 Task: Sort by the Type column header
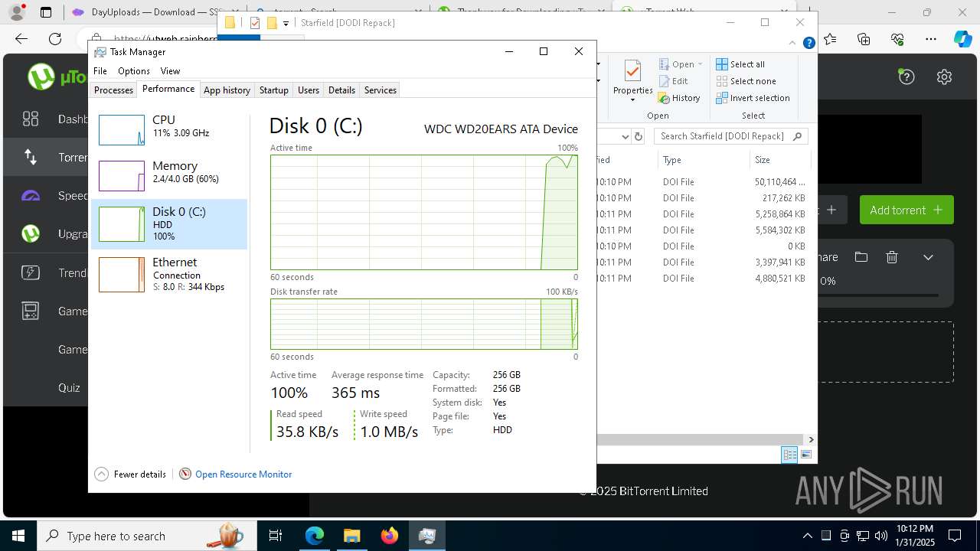click(x=704, y=160)
